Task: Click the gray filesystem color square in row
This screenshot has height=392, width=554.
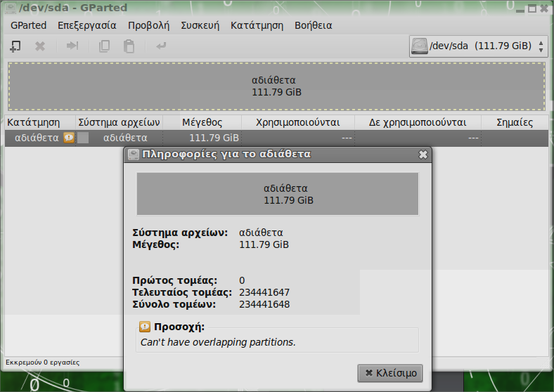Action: [83, 138]
